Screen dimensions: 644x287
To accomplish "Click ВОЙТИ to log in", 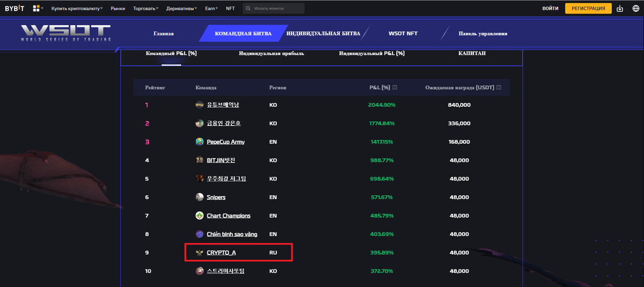I will click(x=550, y=9).
